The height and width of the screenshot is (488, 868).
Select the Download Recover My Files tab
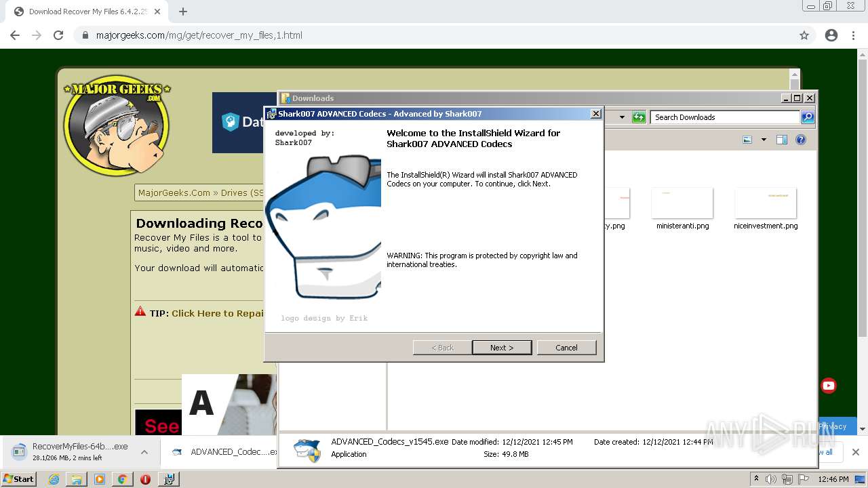point(87,12)
